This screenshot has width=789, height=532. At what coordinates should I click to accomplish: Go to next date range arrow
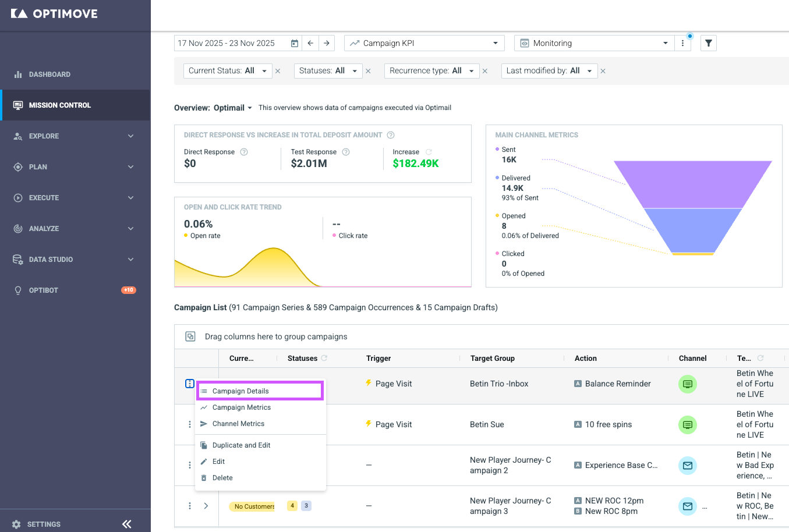click(327, 43)
